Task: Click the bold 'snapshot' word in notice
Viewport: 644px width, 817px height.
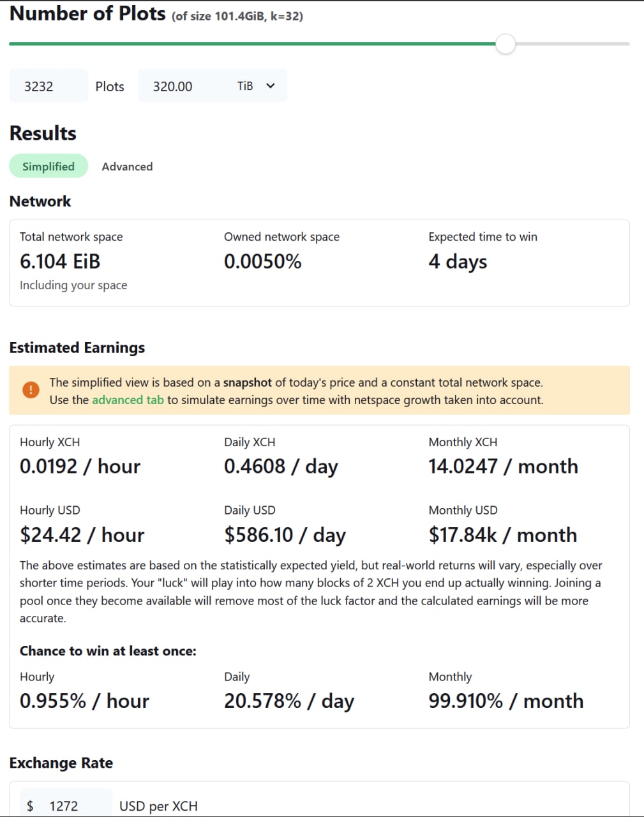Action: pyautogui.click(x=247, y=383)
